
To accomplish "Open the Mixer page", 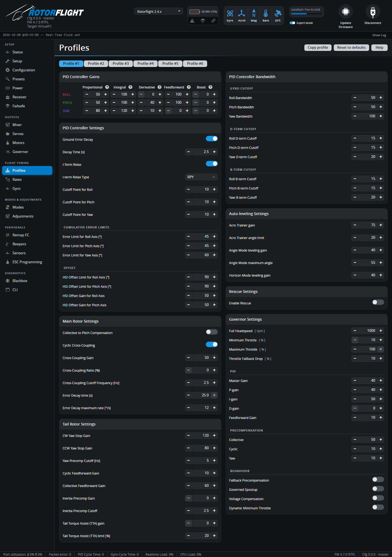I will click(x=27, y=125).
